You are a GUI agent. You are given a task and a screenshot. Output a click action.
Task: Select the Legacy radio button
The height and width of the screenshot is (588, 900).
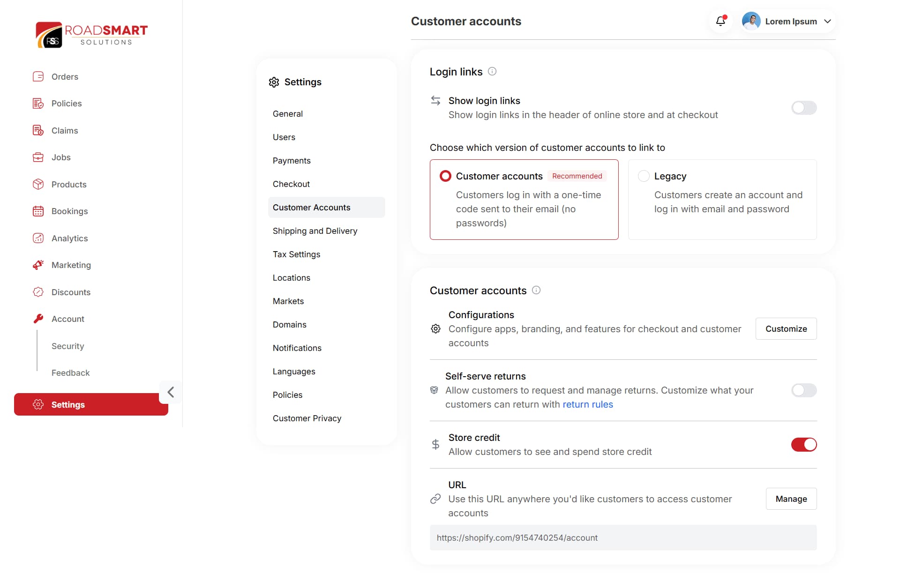coord(644,176)
